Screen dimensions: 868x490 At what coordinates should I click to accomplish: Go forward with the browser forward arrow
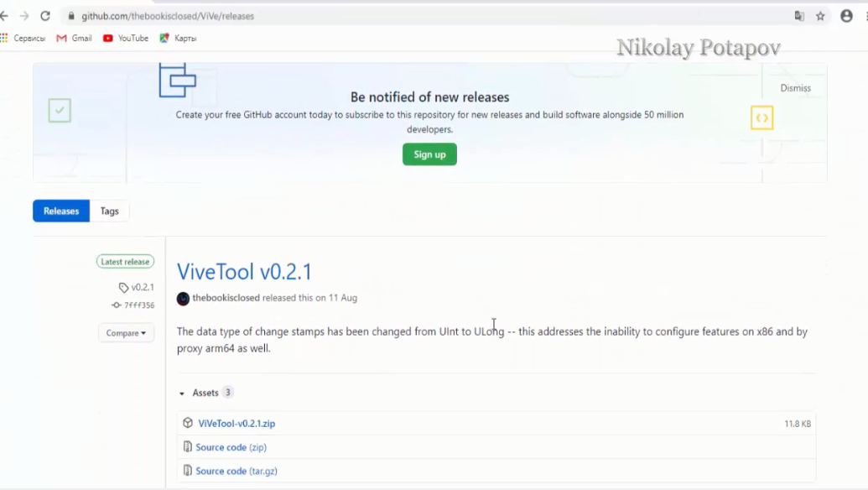23,16
